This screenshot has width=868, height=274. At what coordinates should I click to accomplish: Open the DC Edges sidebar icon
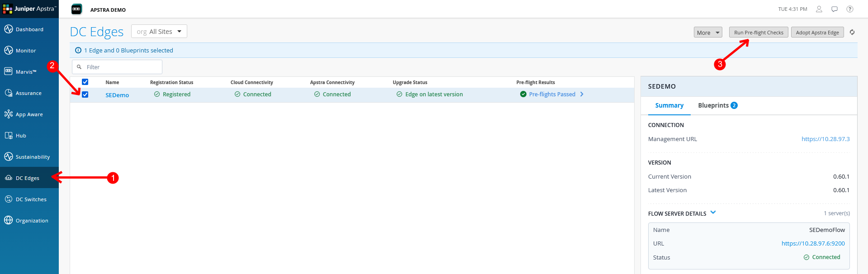click(8, 178)
